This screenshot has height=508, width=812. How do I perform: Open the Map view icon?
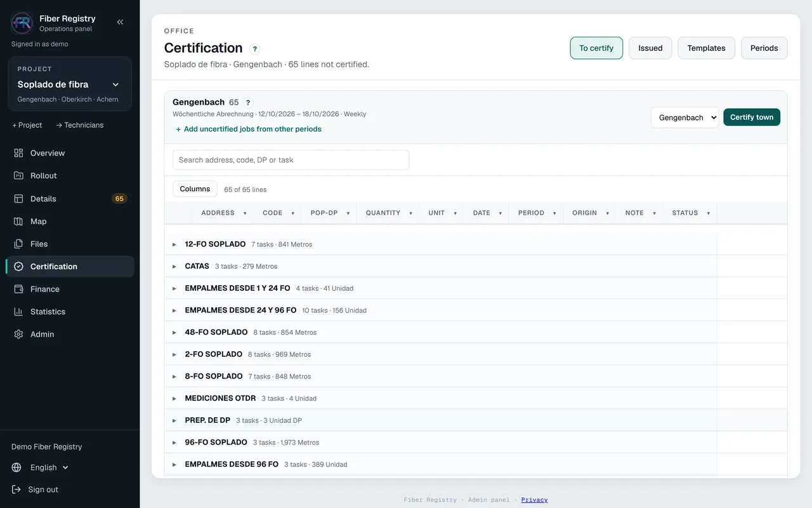point(18,221)
